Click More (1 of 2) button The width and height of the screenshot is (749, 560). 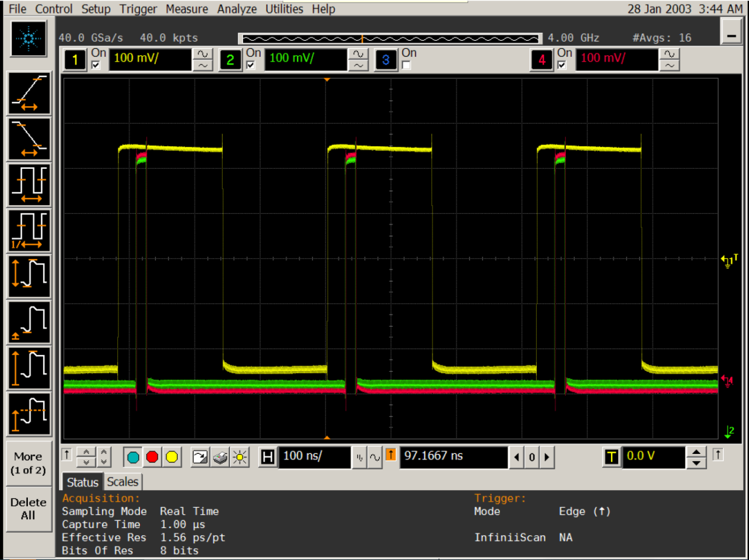[28, 463]
